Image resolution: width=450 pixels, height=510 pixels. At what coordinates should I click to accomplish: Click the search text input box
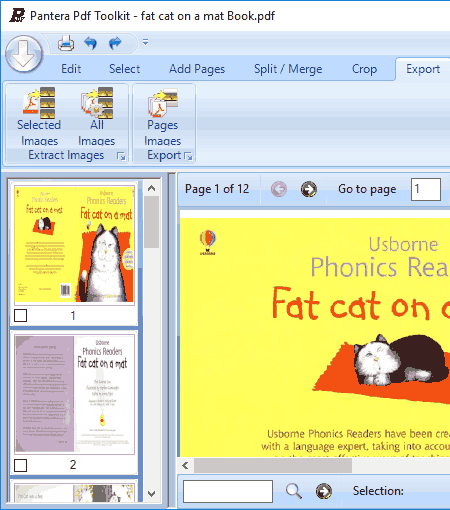tap(228, 491)
